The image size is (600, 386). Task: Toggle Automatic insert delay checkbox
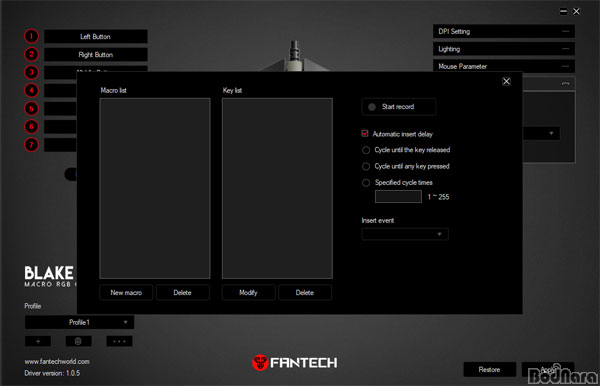(365, 134)
